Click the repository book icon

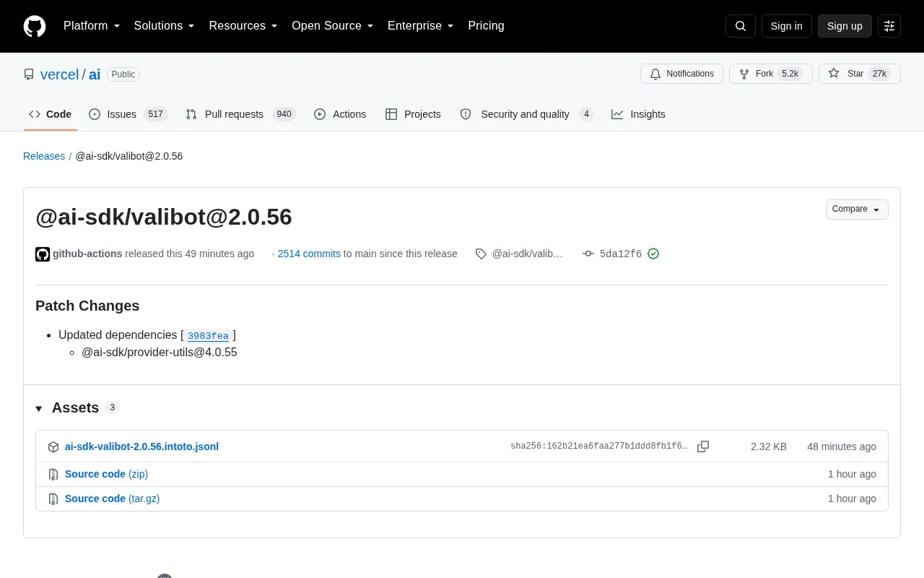[29, 74]
